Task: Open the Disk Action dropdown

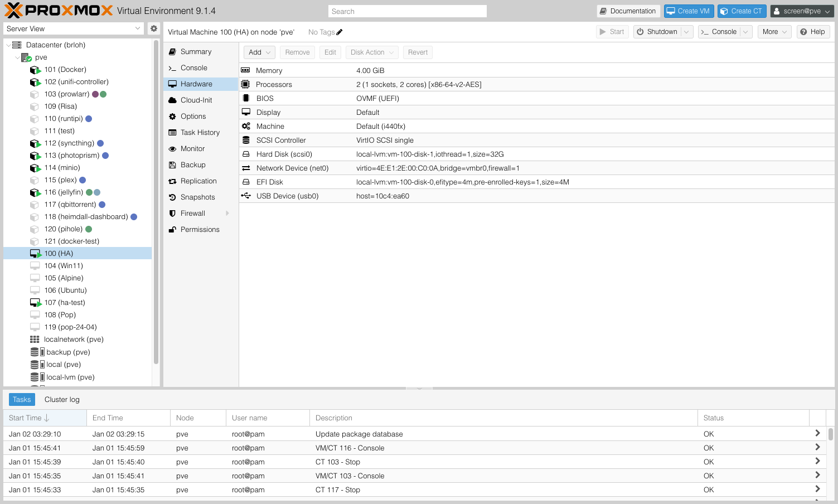Action: click(371, 52)
